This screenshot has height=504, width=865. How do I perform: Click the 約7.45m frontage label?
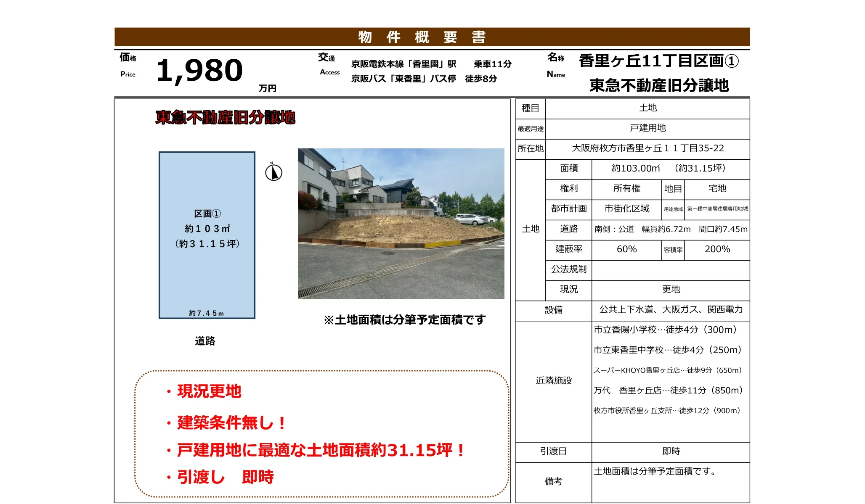coord(207,313)
